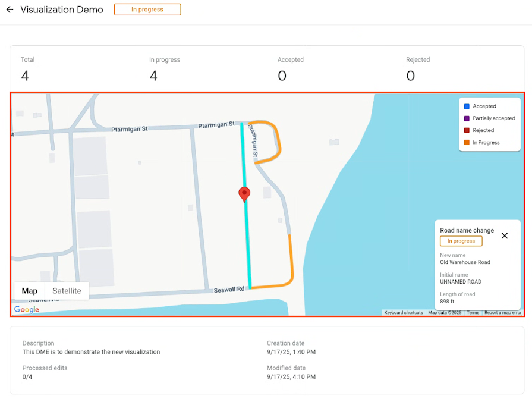Click In progress badge in road panel
This screenshot has height=402, width=532.
point(461,241)
